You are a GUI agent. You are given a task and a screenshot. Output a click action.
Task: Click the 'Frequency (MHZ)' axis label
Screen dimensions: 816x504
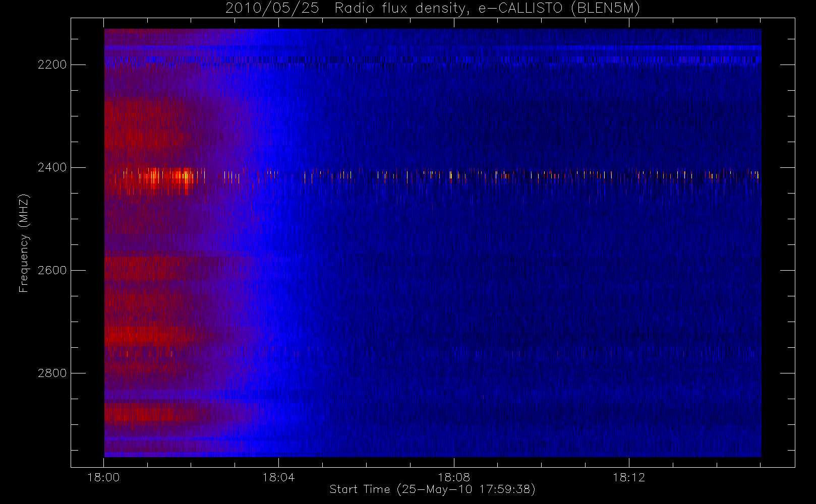[24, 243]
